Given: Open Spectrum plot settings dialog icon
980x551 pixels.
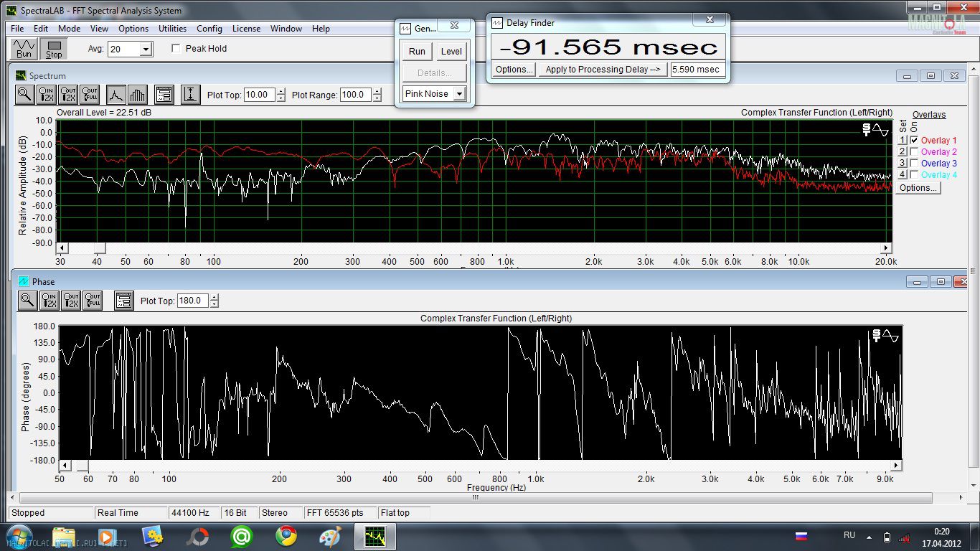Looking at the screenshot, I should click(x=164, y=95).
